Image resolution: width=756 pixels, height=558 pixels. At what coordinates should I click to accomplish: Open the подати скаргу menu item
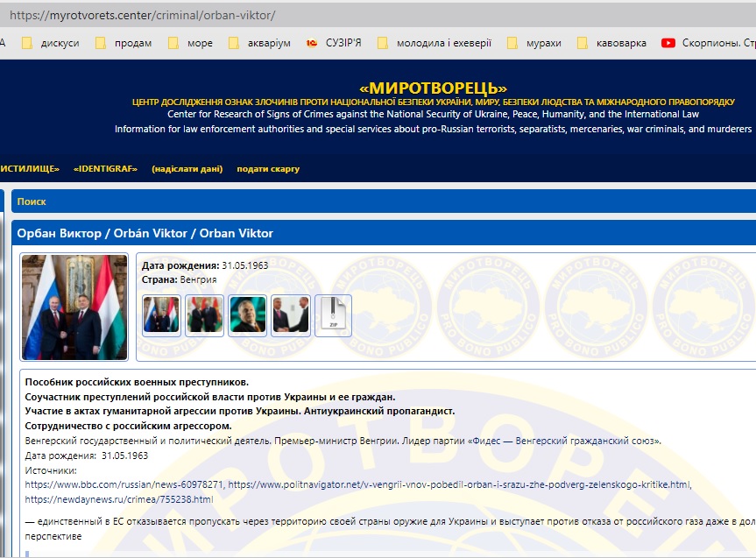pos(268,169)
